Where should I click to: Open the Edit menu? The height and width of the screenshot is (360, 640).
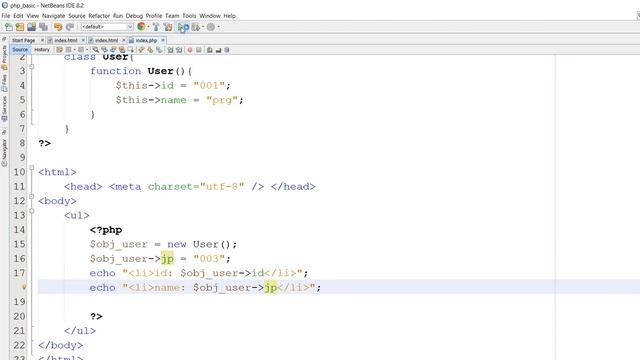tap(18, 16)
